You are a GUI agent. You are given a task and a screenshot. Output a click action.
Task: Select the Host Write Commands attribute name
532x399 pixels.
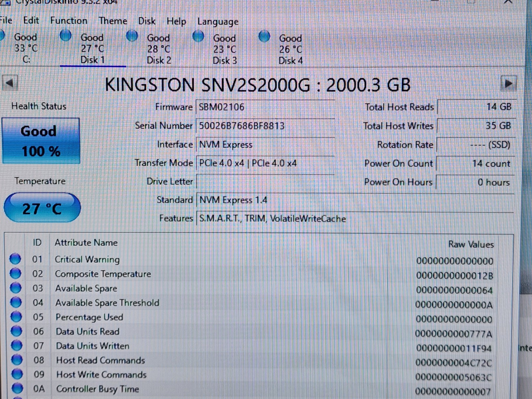click(101, 374)
